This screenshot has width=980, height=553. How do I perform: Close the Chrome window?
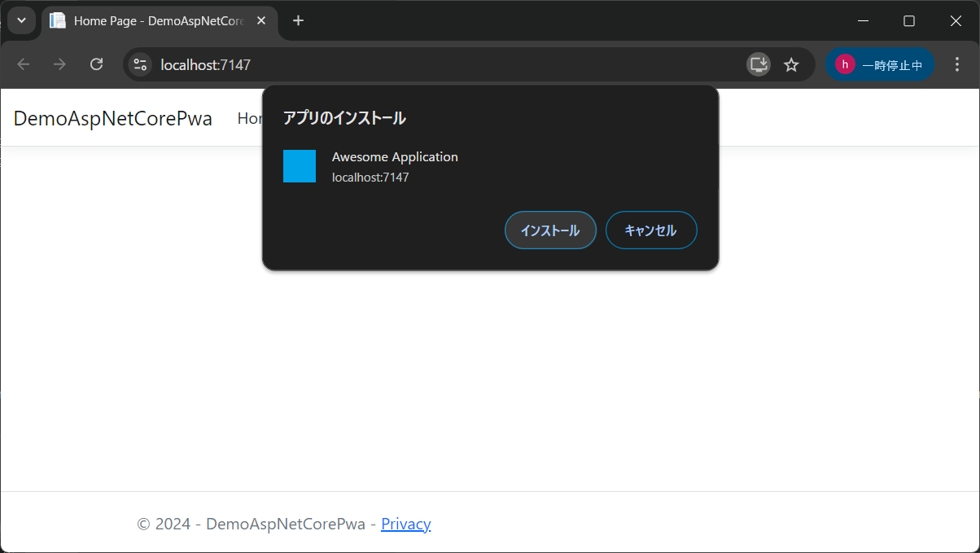tap(956, 20)
